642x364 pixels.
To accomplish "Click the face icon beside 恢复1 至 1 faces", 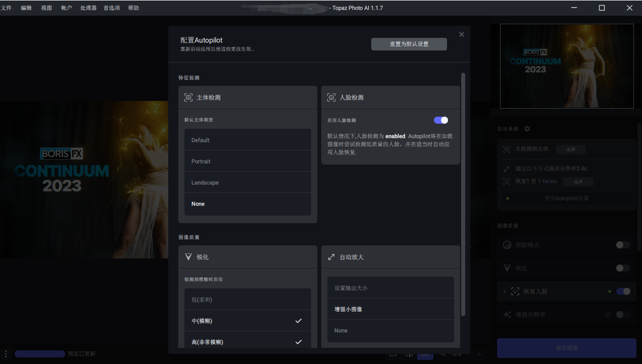I will coord(507,181).
